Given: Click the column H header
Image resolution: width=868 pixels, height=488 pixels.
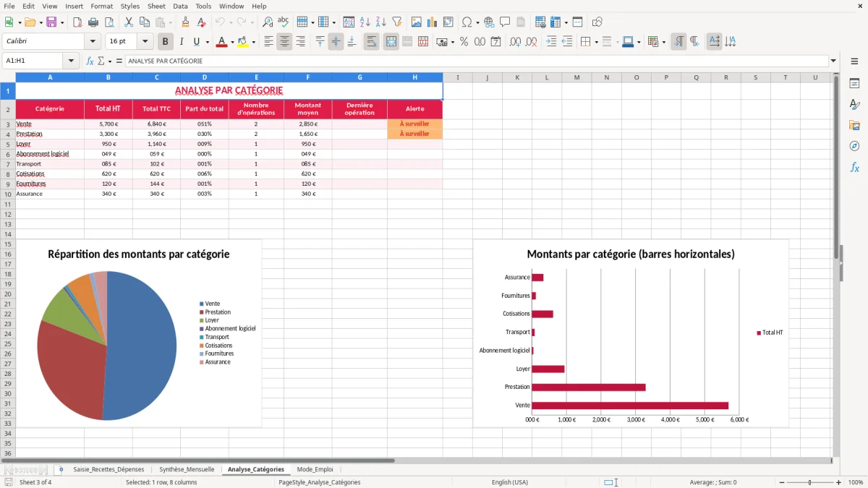Looking at the screenshot, I should click(414, 77).
